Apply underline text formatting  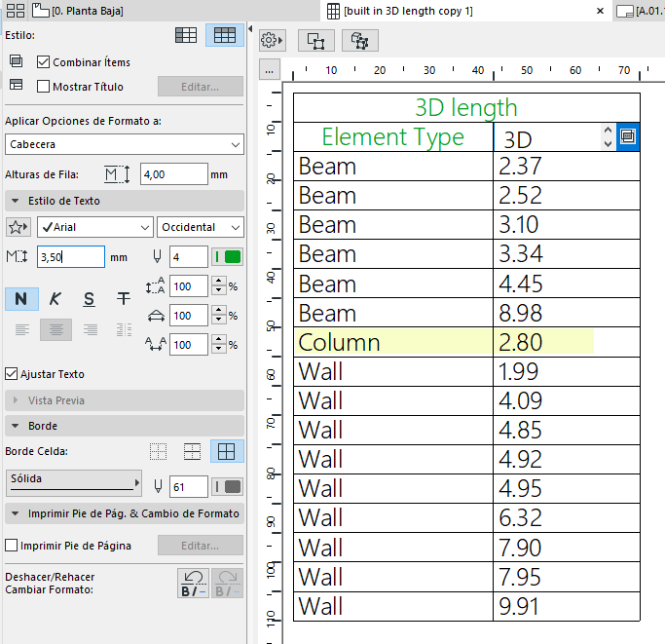[x=89, y=299]
